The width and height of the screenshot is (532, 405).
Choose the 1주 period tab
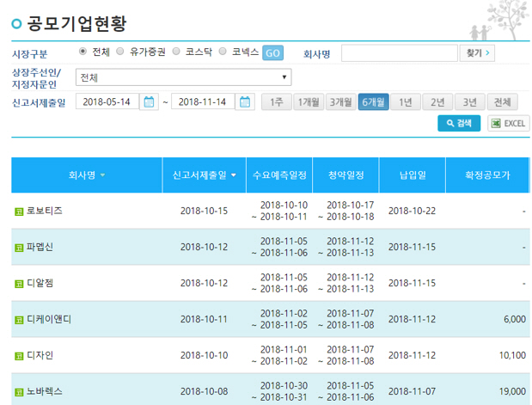[277, 101]
